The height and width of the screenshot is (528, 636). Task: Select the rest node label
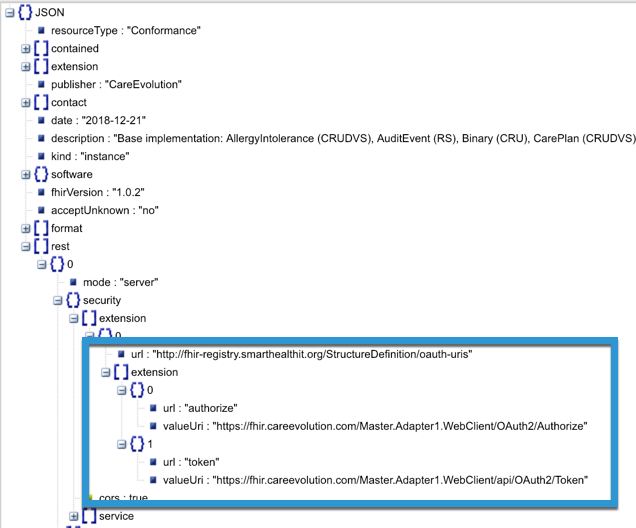point(60,247)
